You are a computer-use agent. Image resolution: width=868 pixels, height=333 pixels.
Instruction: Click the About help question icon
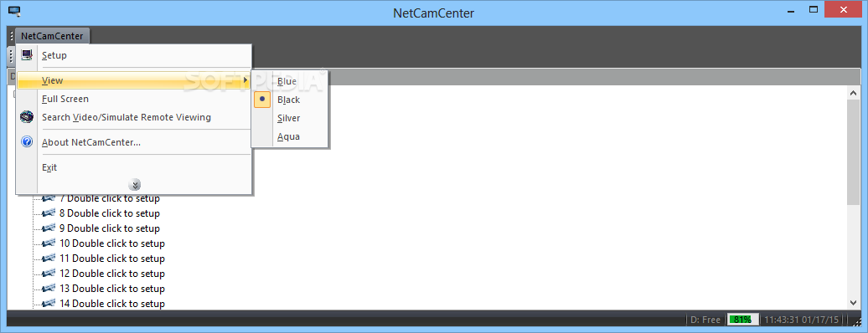pos(27,142)
